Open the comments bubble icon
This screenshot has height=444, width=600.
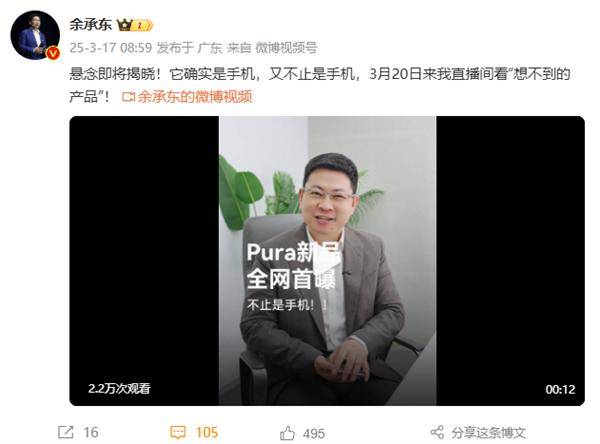point(178,433)
